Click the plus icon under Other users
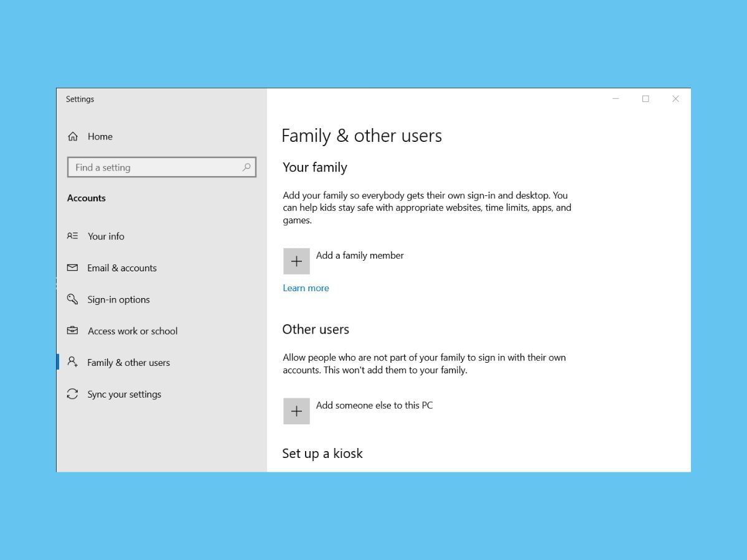Image resolution: width=747 pixels, height=560 pixels. click(296, 411)
